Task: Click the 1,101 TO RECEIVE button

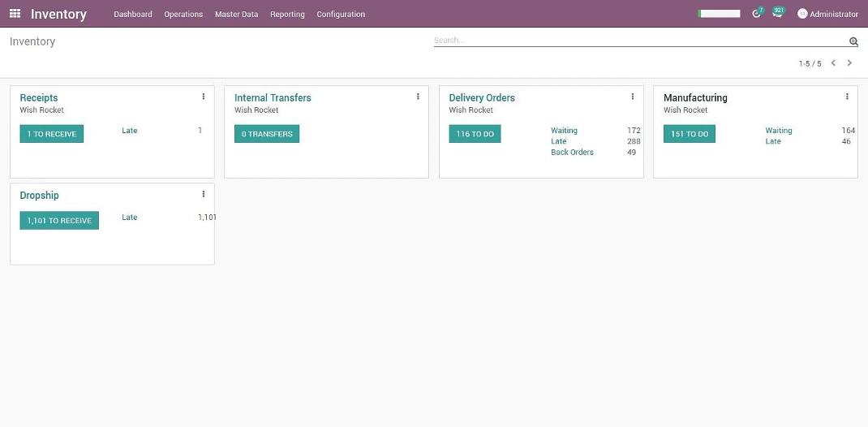Action: pyautogui.click(x=59, y=221)
